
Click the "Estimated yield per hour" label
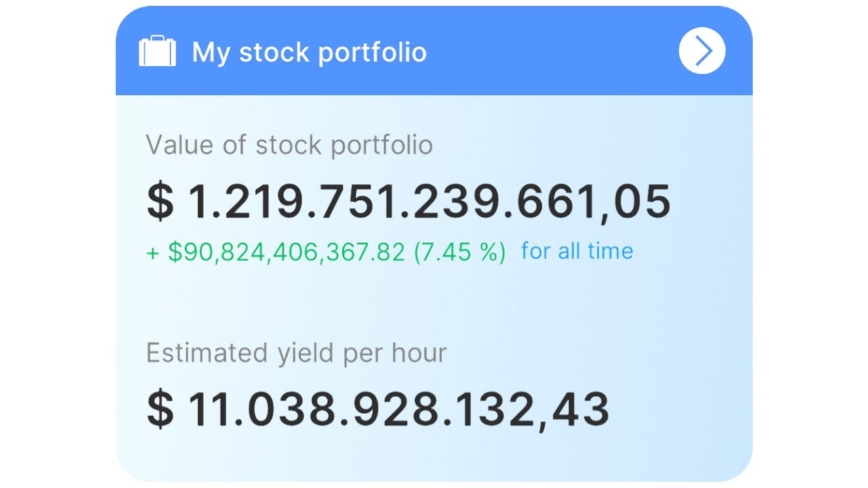click(296, 353)
